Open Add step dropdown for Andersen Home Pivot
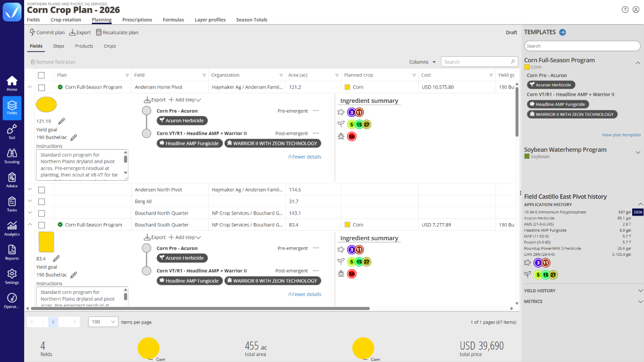This screenshot has height=362, width=644. tap(185, 100)
